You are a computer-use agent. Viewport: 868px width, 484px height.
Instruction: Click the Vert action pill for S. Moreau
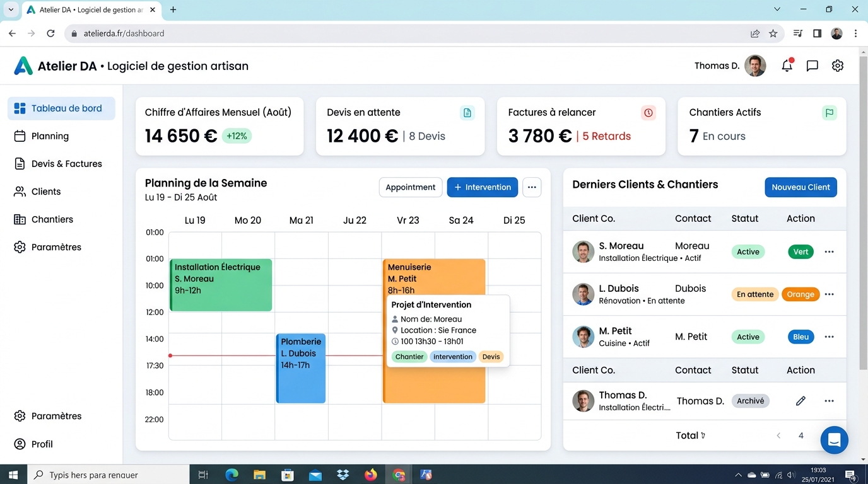(x=801, y=251)
